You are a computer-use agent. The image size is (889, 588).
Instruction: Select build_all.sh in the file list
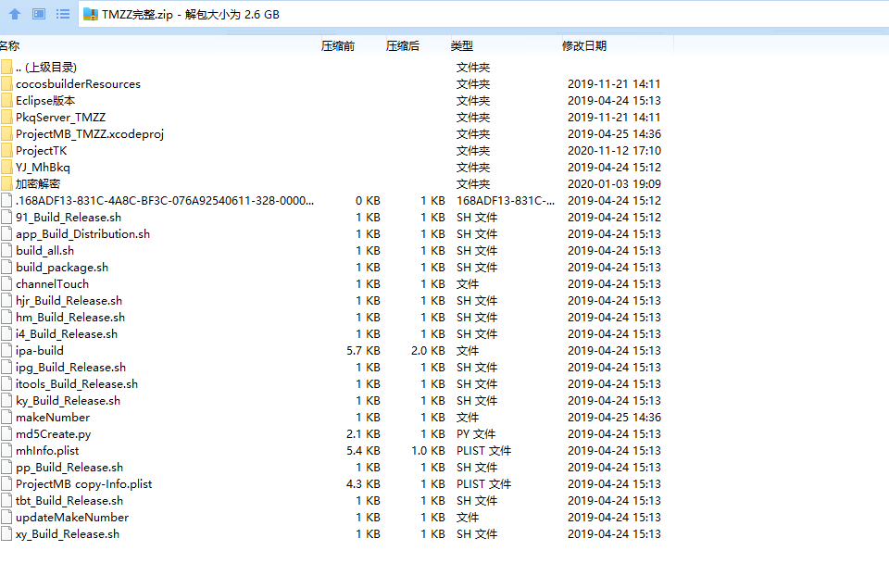[x=44, y=251]
